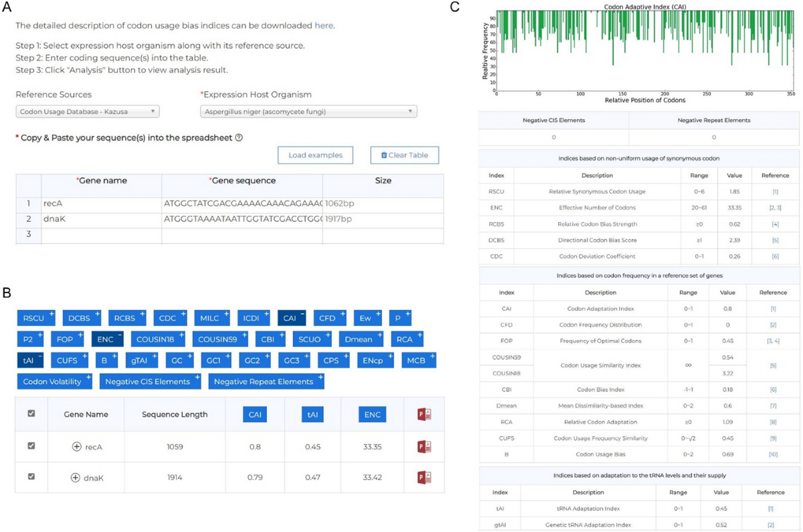The height and width of the screenshot is (532, 803).
Task: Click the PowerPoint export icon for recA
Action: pos(424,446)
